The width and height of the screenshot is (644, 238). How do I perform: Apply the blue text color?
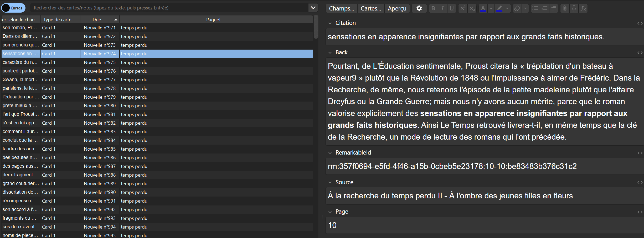pos(483,8)
